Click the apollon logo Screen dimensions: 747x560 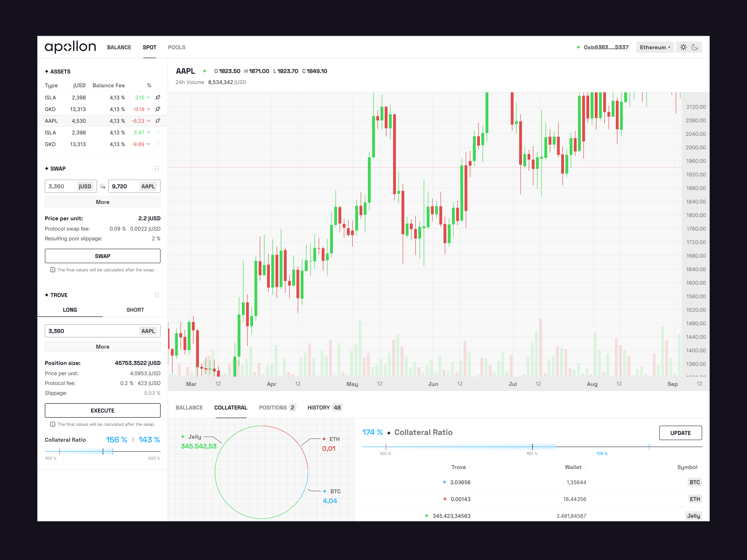click(70, 47)
